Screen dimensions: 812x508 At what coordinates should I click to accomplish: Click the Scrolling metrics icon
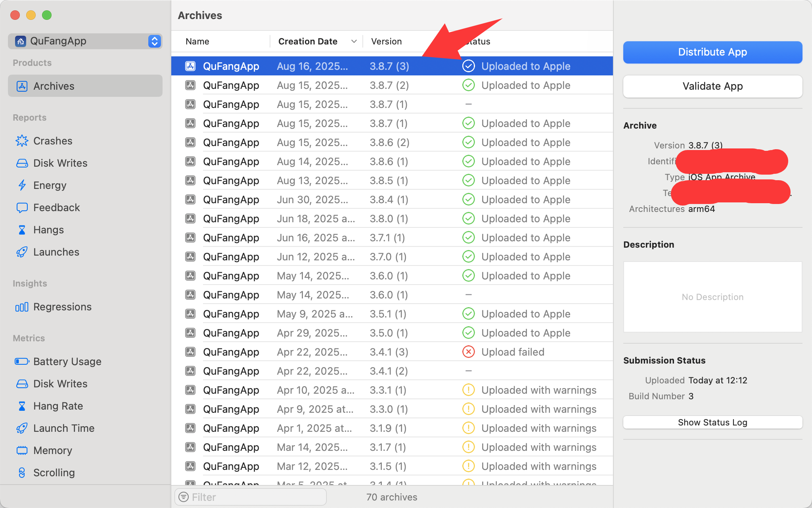point(22,473)
